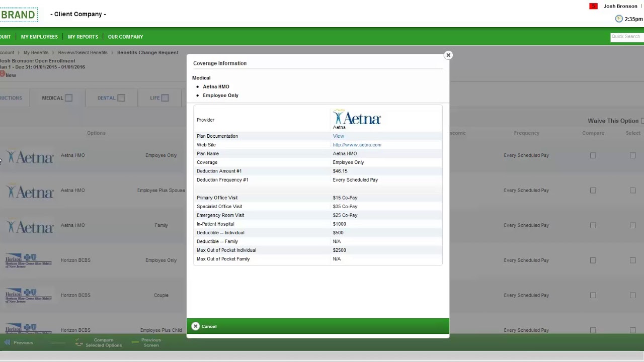Tick Compare for Aetna HMO Employee Only
644x362 pixels.
click(x=593, y=155)
